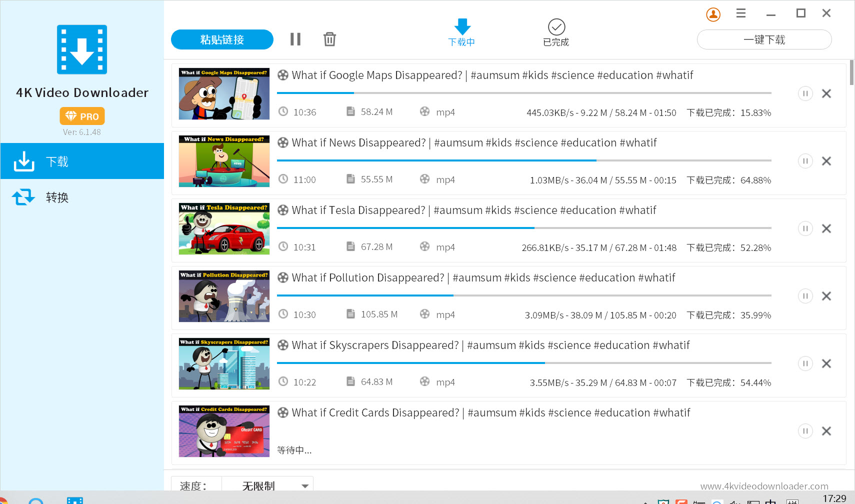Click the Pollution Disappeared thumbnail
855x504 pixels.
224,296
